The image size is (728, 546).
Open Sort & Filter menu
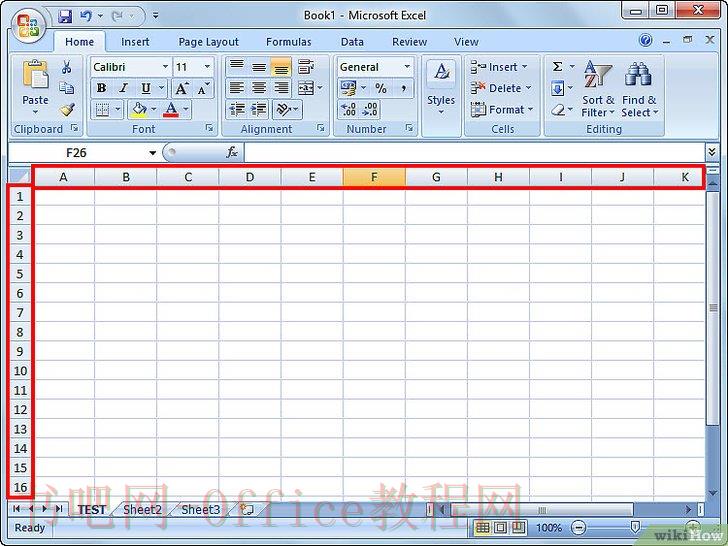(598, 88)
